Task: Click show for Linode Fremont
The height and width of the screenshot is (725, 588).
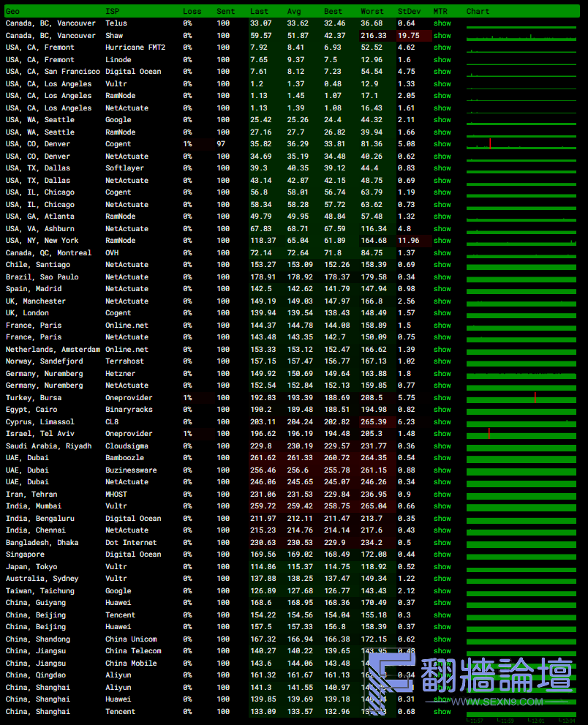Action: pos(442,60)
